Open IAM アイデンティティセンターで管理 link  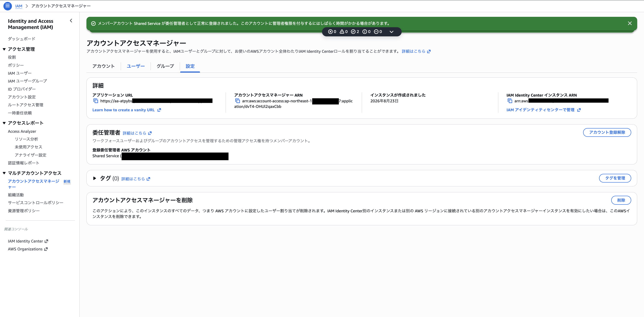(x=543, y=110)
